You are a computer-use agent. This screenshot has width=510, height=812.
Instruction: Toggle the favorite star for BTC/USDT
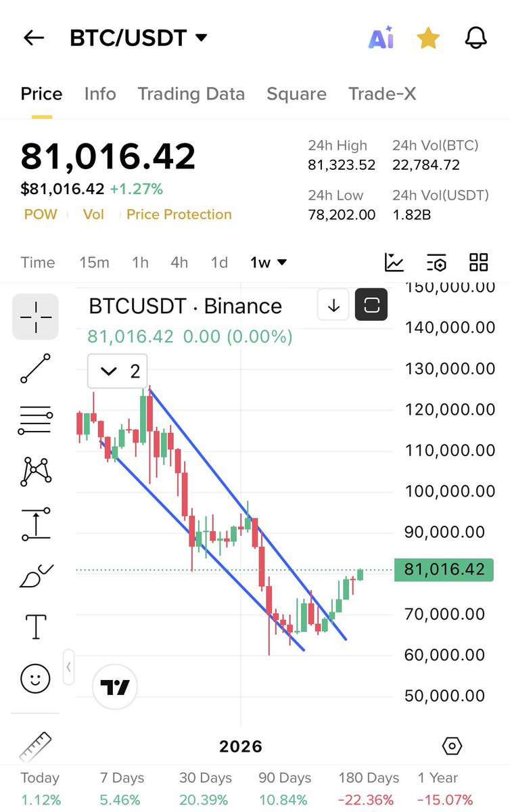click(x=427, y=39)
